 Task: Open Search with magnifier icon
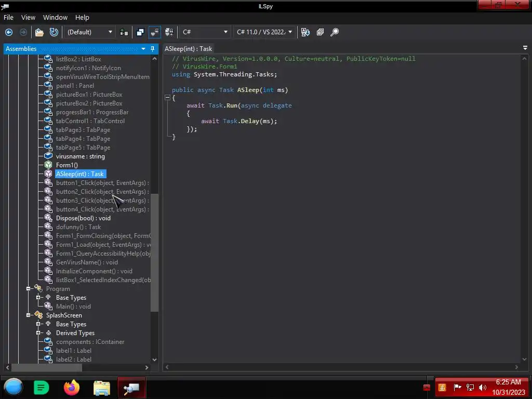point(335,32)
